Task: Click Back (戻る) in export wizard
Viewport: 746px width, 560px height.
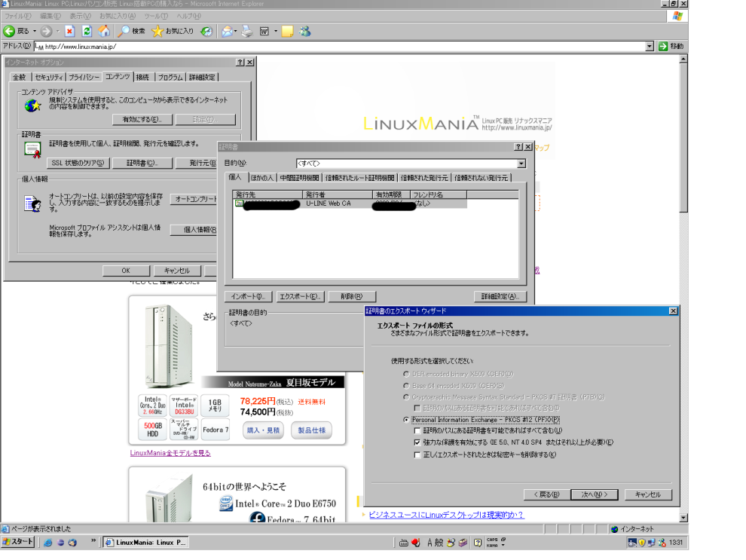Action: (546, 495)
